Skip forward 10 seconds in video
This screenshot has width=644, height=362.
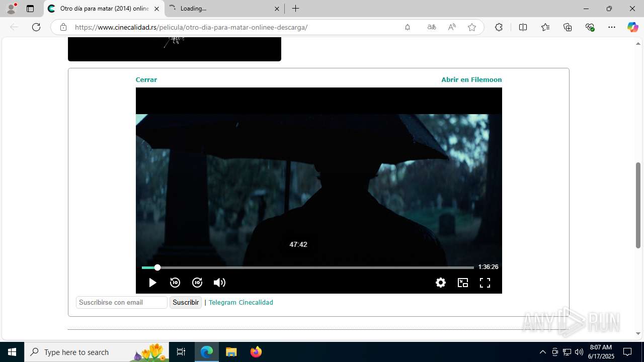pos(197,283)
